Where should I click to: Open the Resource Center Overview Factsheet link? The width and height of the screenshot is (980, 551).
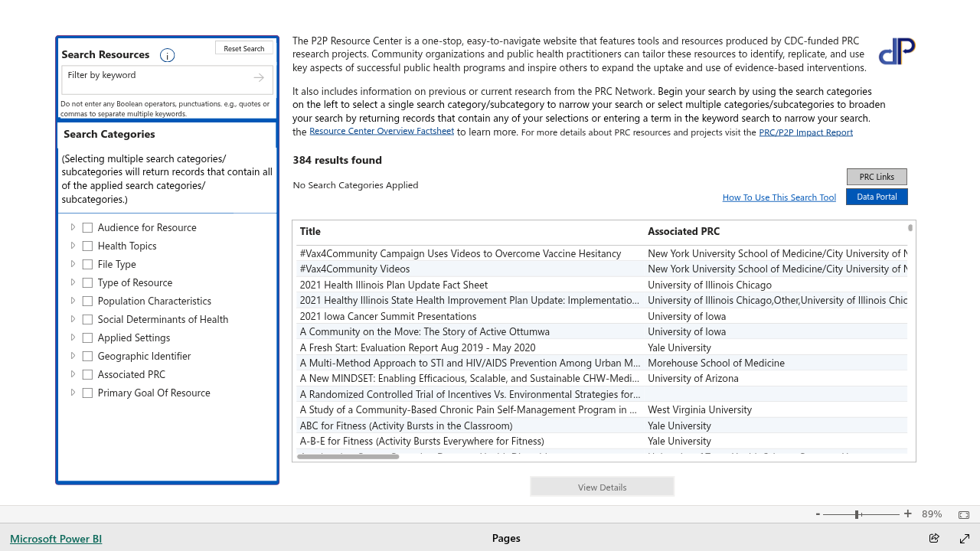[x=381, y=132]
